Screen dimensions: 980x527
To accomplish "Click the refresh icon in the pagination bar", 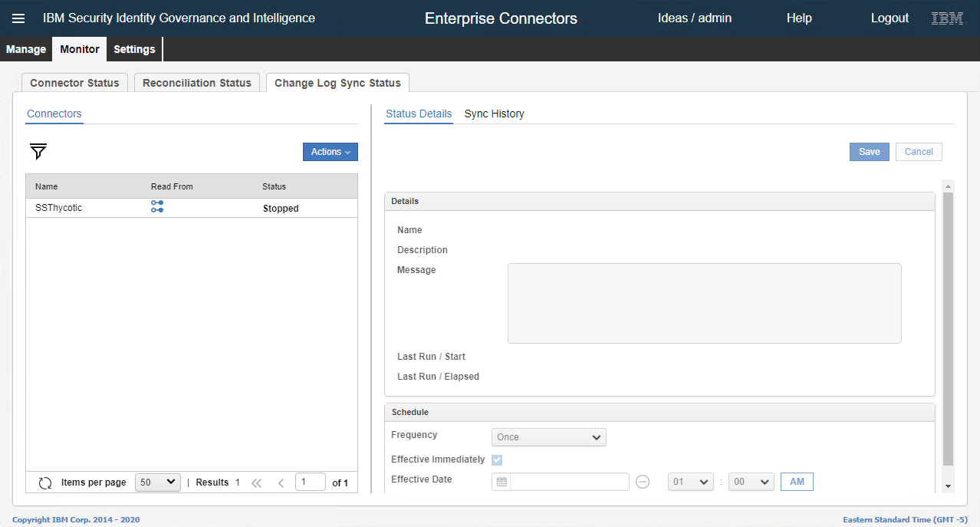I will tap(45, 483).
